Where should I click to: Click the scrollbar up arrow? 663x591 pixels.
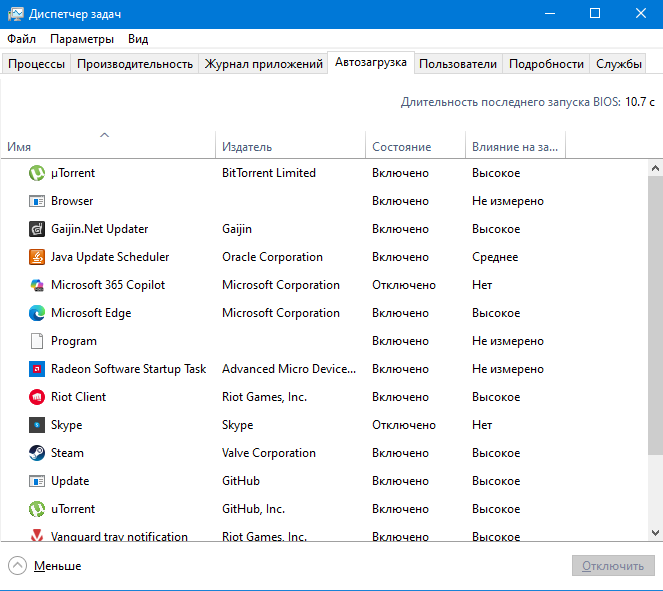tap(655, 168)
